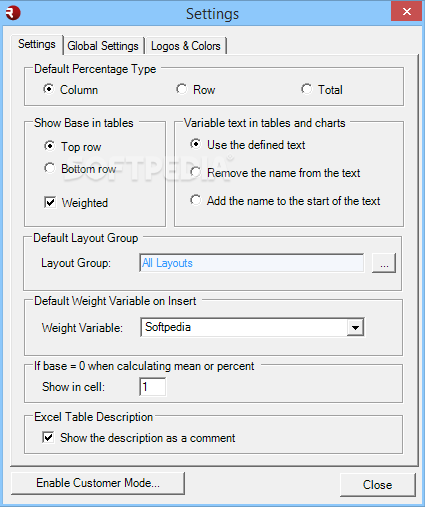Select Use the defined text option
The image size is (425, 507).
195,144
